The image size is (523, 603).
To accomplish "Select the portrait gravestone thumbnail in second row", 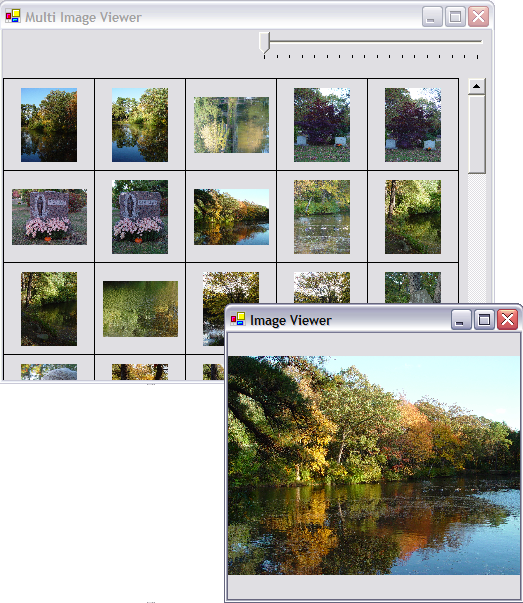I will (x=140, y=217).
